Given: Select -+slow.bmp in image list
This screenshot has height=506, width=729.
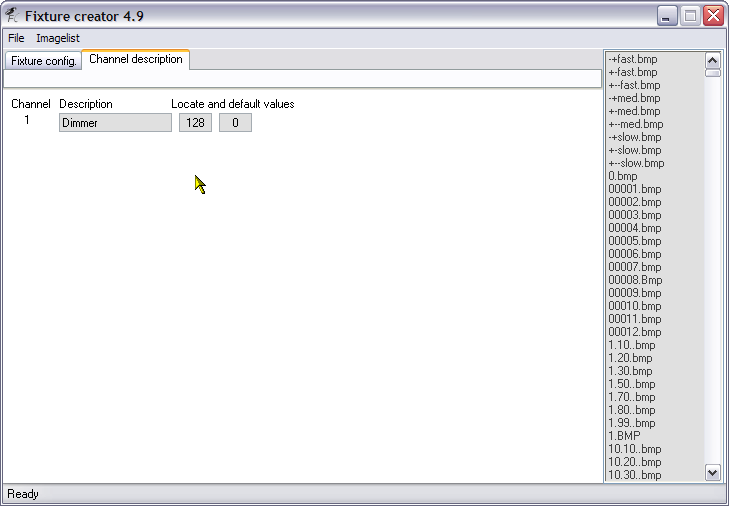Looking at the screenshot, I should coord(635,137).
